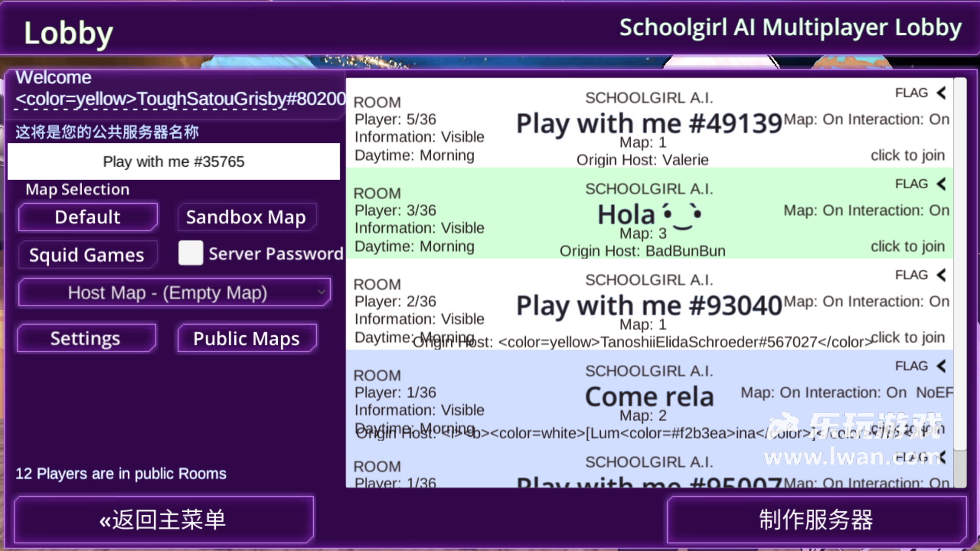
Task: Select the Squid Games map option
Action: [x=86, y=254]
